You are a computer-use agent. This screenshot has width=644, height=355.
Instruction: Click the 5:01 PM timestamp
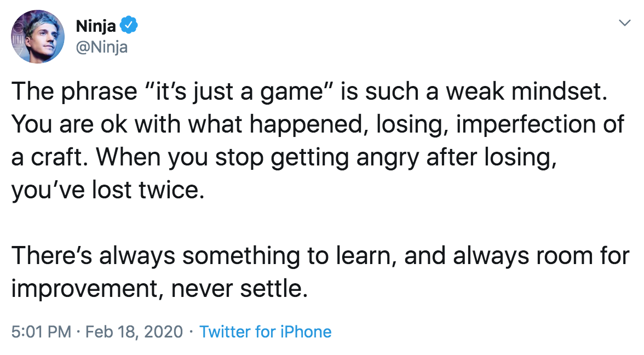[42, 331]
